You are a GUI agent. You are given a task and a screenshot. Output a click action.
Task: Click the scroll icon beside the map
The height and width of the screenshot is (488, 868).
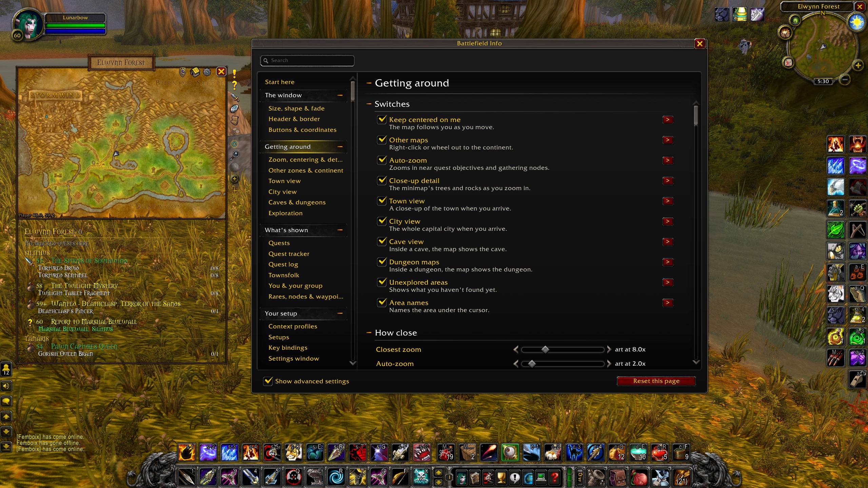click(x=235, y=120)
